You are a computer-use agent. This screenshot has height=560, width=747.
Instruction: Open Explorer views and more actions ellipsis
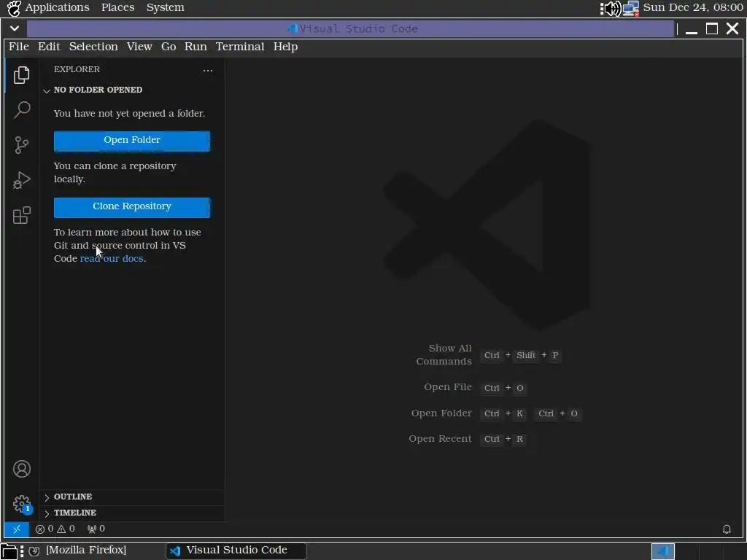208,71
